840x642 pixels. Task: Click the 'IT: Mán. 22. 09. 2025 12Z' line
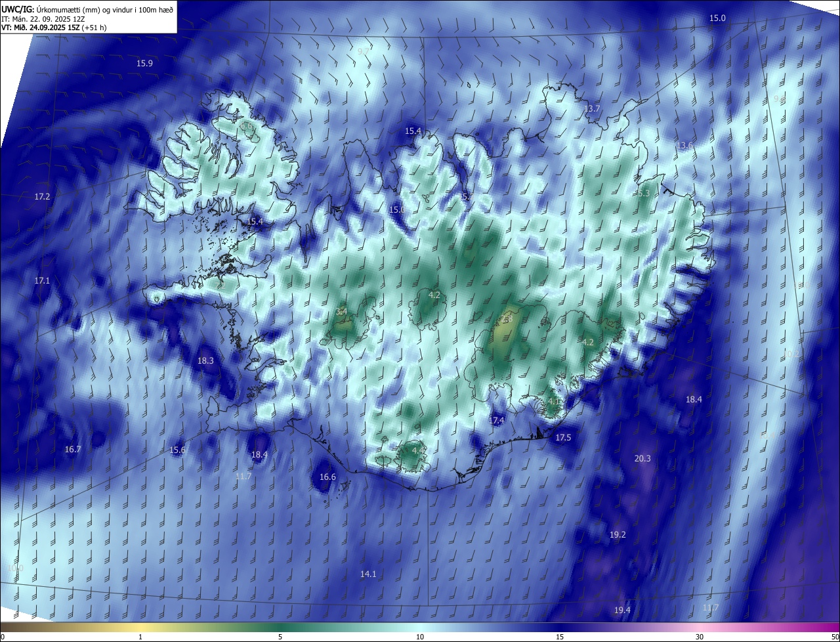tap(43, 18)
